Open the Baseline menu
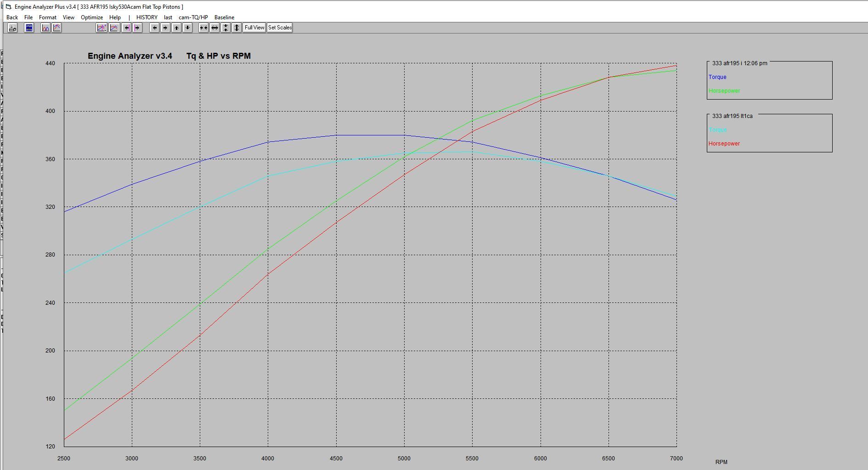 tap(225, 17)
